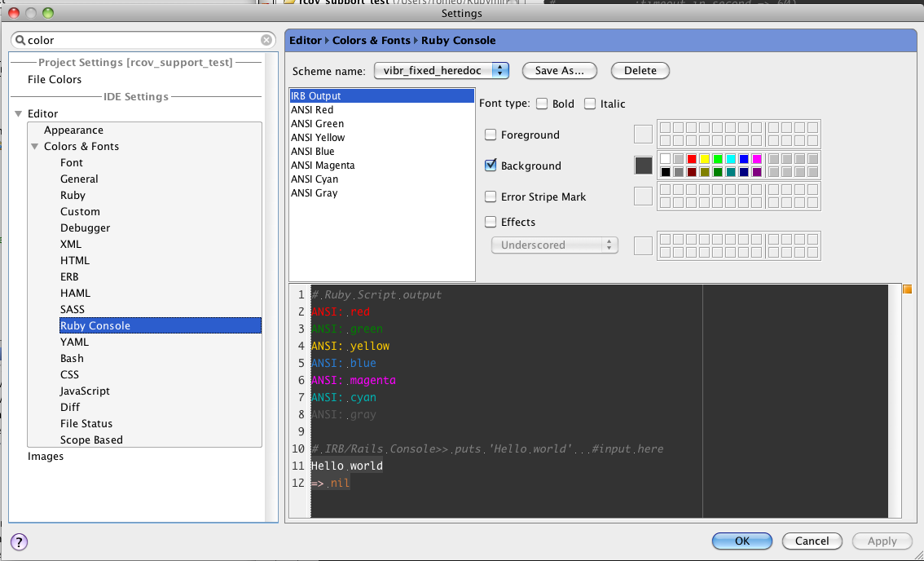
Task: Select ANSI Magenta in the attribute list
Action: click(382, 166)
